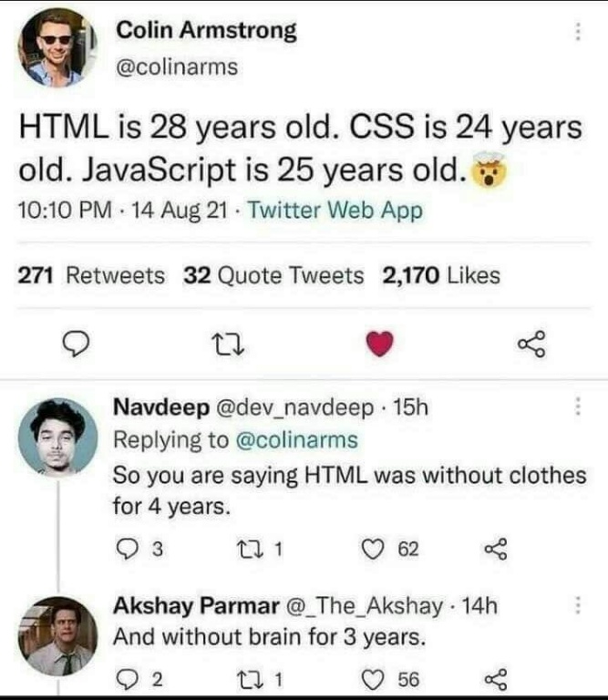Share the main tweet by Colin Armstrong
This screenshot has width=608, height=700.
pos(531,344)
